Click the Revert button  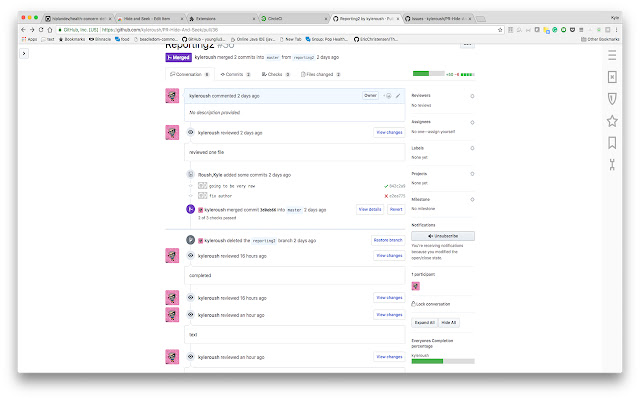[x=396, y=209]
